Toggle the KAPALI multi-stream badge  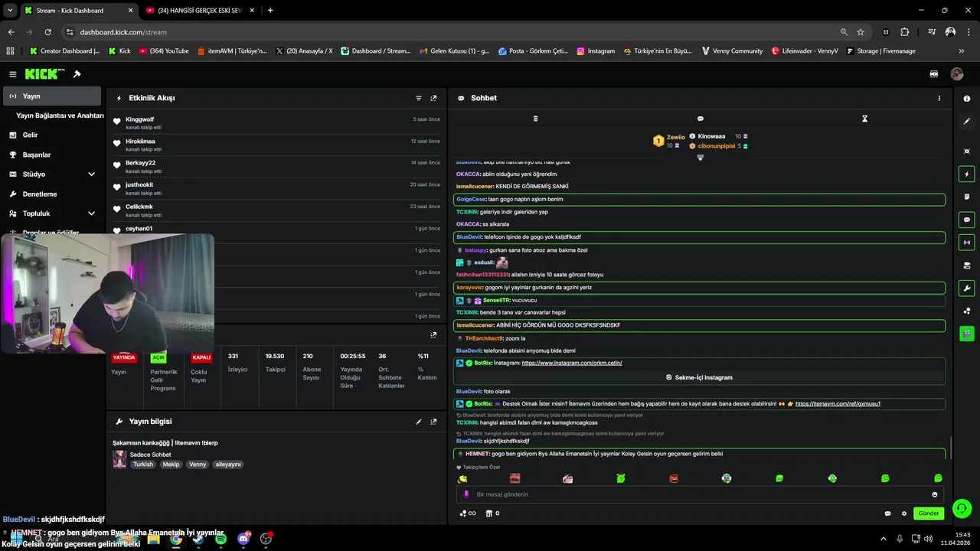pos(201,357)
